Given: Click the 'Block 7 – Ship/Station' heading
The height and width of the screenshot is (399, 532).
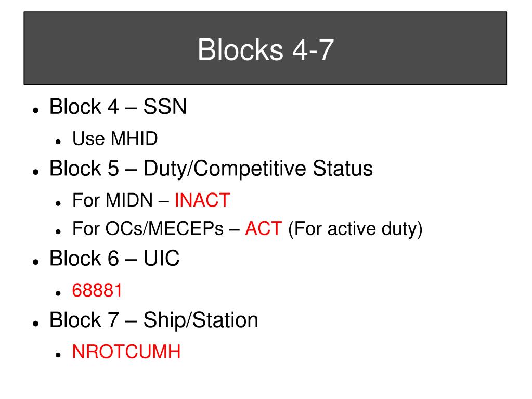Looking at the screenshot, I should tap(154, 320).
